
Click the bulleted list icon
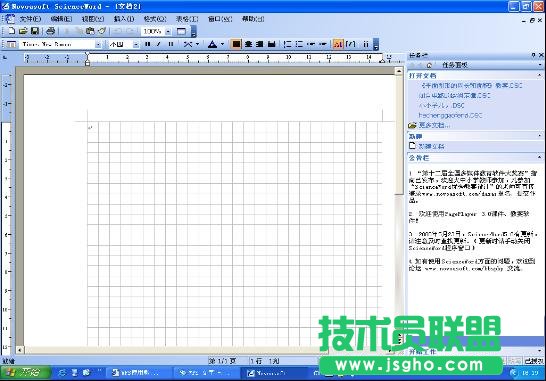point(299,44)
